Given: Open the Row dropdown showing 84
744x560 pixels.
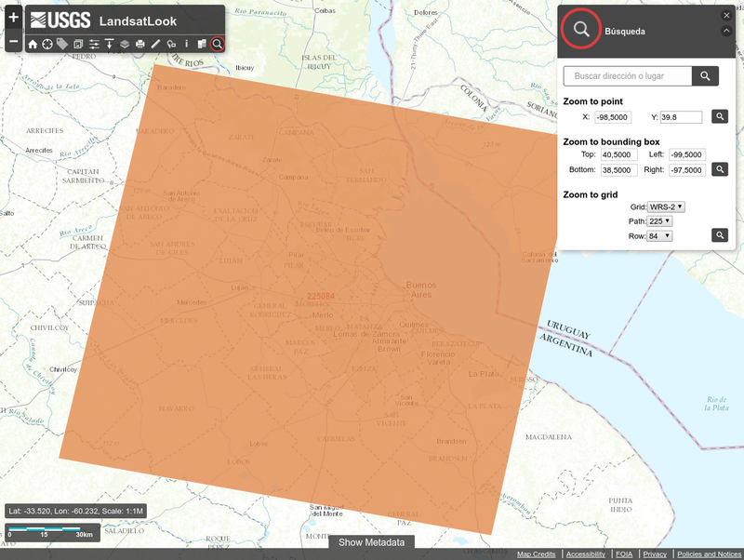Looking at the screenshot, I should (659, 236).
